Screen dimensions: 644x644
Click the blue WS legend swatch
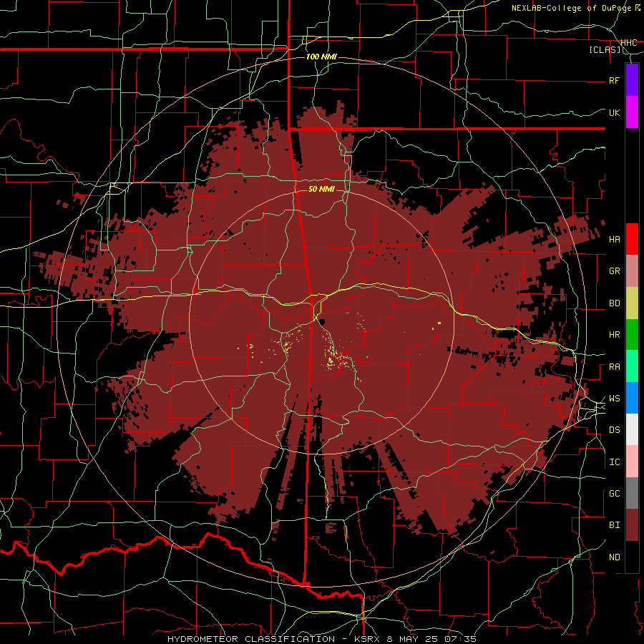click(632, 398)
